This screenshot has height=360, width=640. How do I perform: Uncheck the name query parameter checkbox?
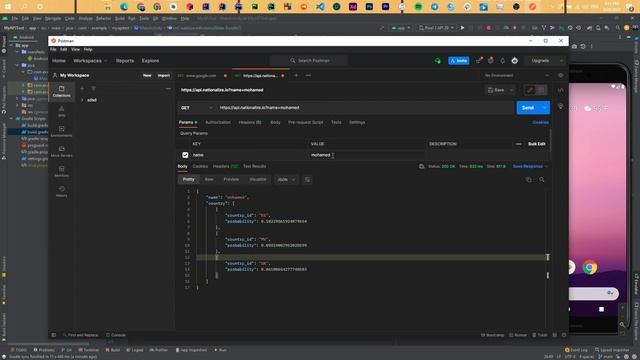pos(185,155)
